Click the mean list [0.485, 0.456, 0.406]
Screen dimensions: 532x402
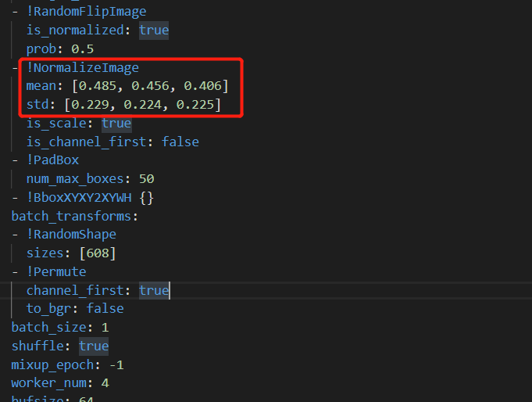tap(150, 86)
